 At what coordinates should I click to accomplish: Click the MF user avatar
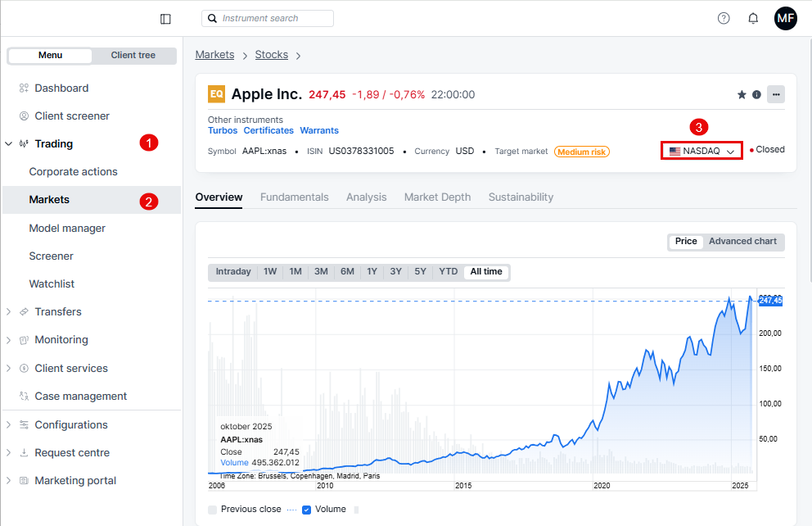coord(785,18)
